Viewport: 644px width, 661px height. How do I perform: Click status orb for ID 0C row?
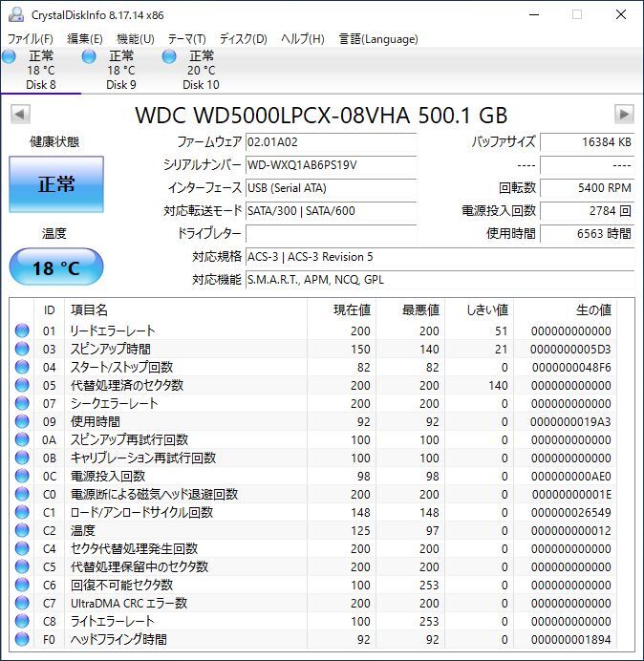tap(22, 476)
